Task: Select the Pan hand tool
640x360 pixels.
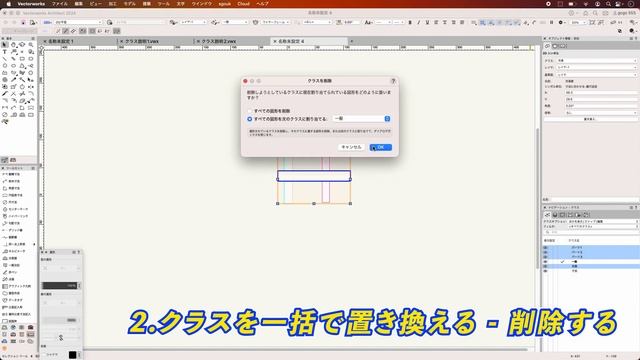Action: coord(13,44)
